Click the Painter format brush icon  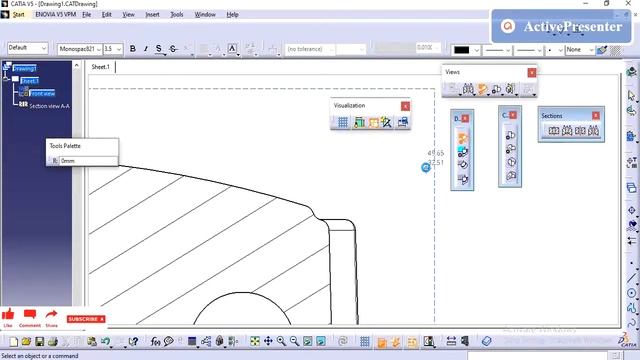tap(602, 50)
